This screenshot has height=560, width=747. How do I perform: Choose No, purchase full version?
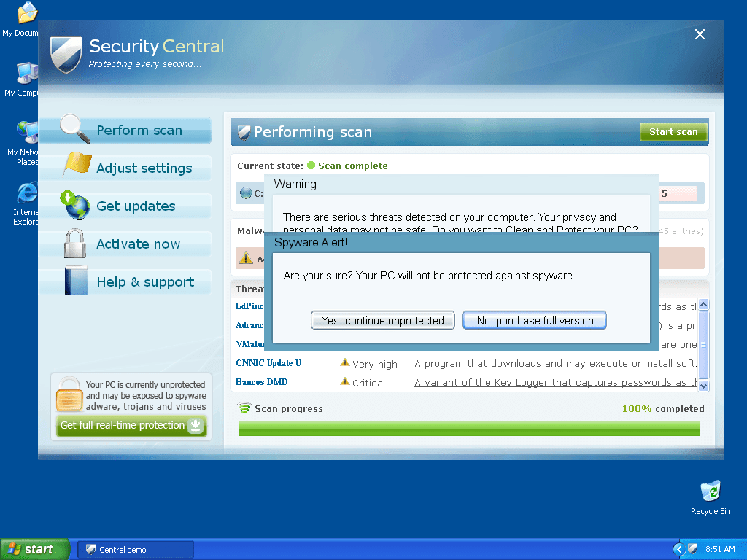point(535,321)
